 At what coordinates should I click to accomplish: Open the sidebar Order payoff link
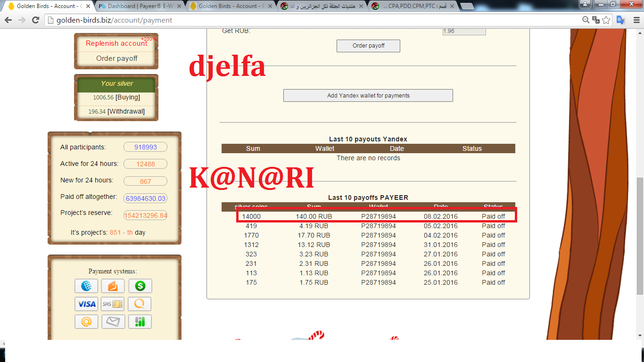point(117,58)
